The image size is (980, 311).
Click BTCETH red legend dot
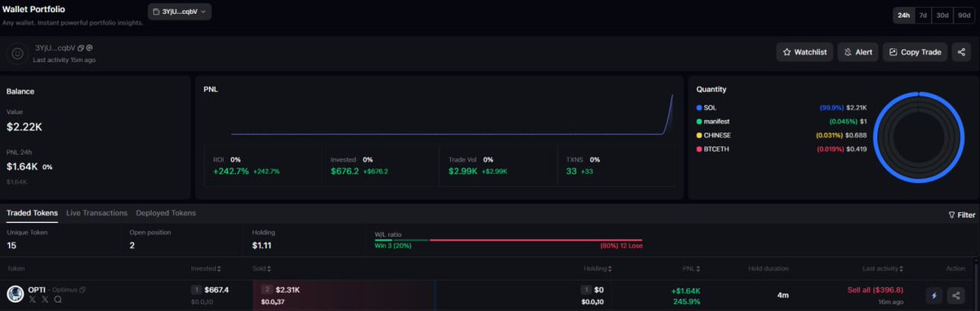click(x=699, y=149)
